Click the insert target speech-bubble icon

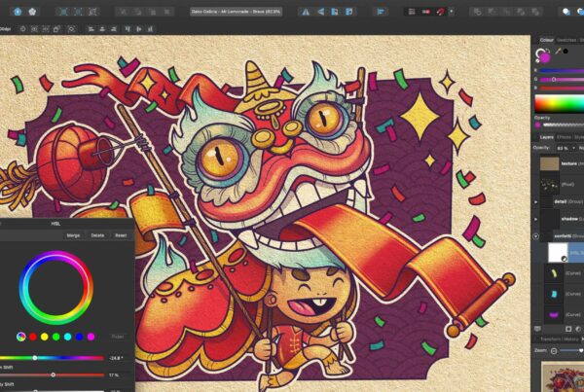[566, 12]
